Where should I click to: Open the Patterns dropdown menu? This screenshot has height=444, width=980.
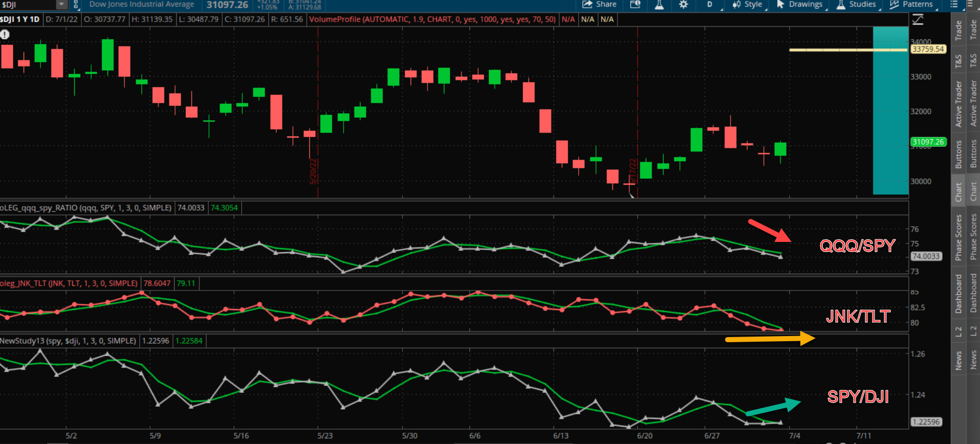point(913,5)
